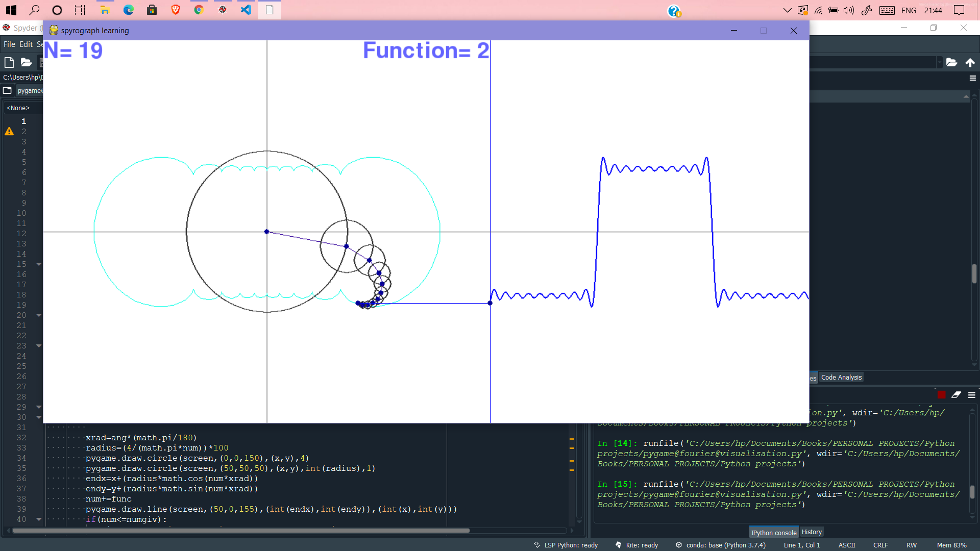Screen dimensions: 980x551
Task: Open network Wi-Fi status icon
Action: pyautogui.click(x=819, y=10)
